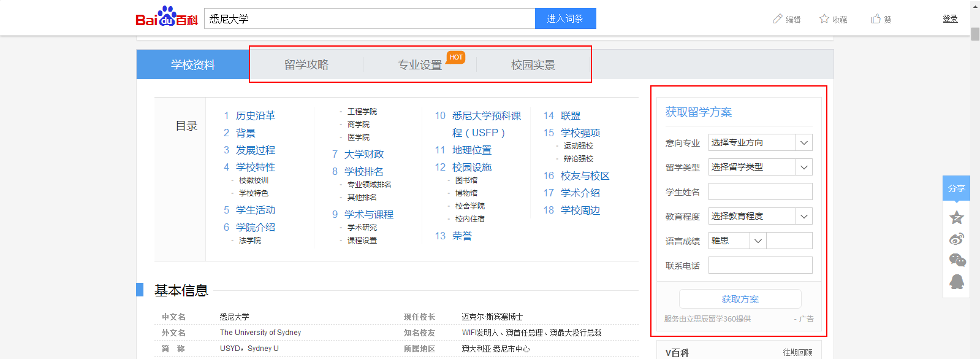
Task: Click the page vertical scrollbar thumb
Action: coord(975,34)
